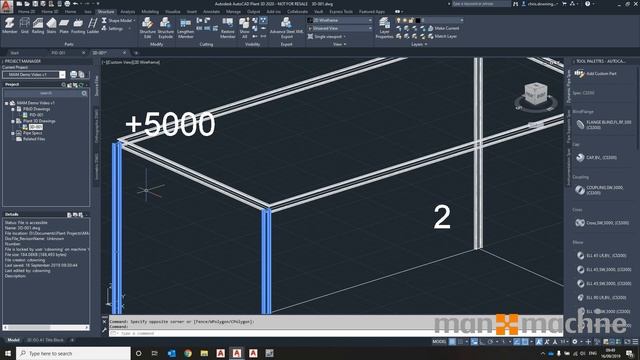Select the Footing tool
This screenshot has width=640, height=360.
pyautogui.click(x=78, y=25)
